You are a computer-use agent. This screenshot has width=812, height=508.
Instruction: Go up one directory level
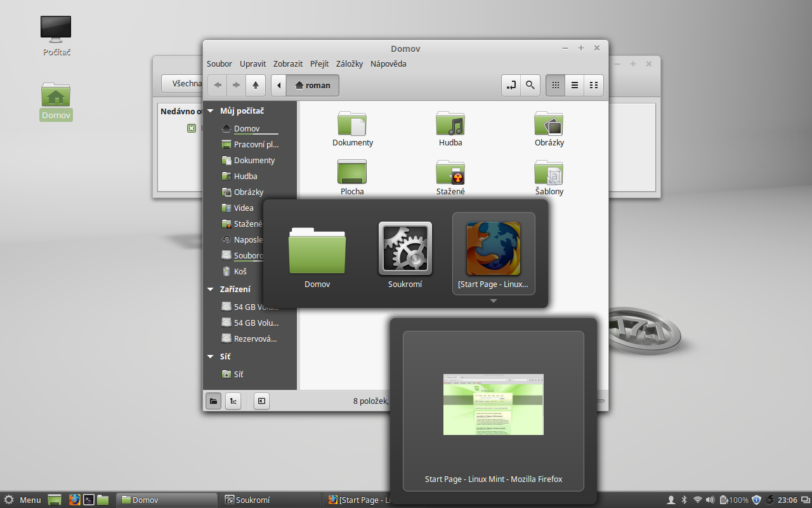tap(256, 84)
